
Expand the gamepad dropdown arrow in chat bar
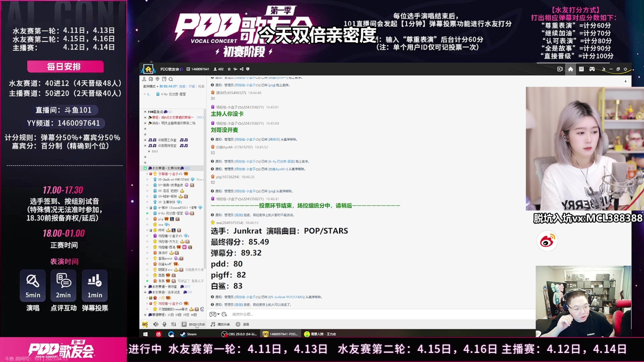[x=218, y=314]
